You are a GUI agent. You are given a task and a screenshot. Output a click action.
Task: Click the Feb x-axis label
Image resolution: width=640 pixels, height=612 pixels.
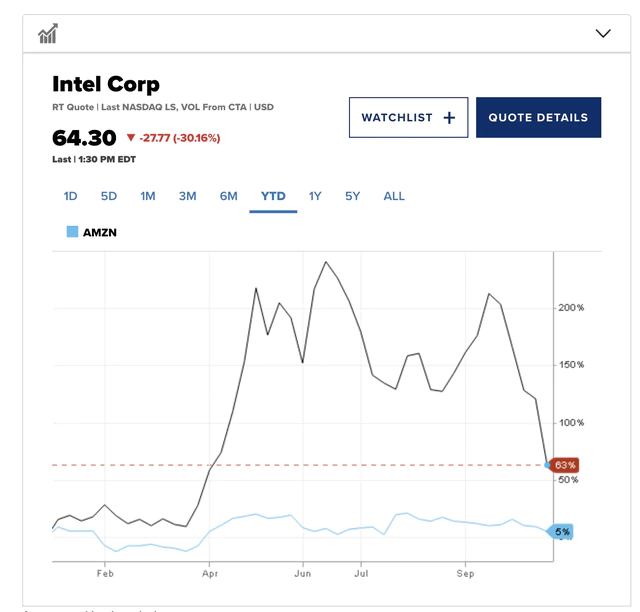click(x=105, y=574)
